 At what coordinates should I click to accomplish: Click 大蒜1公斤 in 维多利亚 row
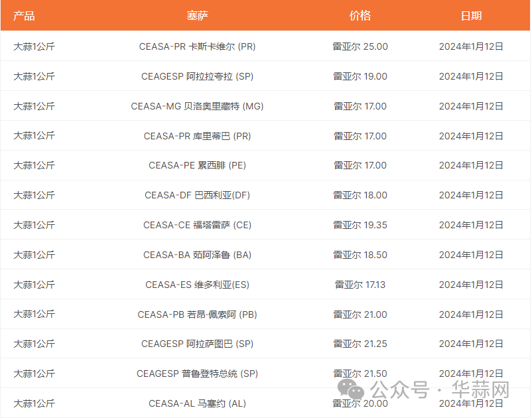coord(34,285)
